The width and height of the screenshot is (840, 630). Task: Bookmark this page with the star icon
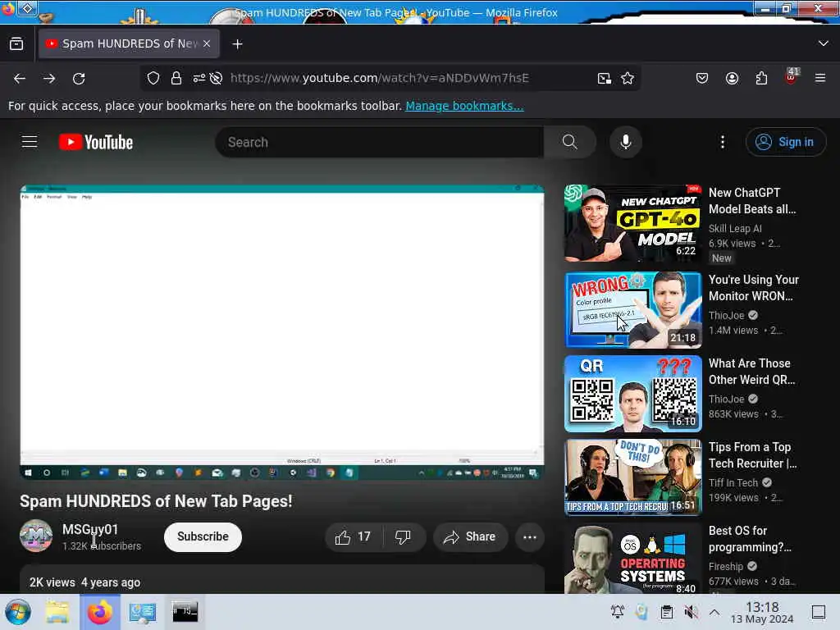point(628,78)
